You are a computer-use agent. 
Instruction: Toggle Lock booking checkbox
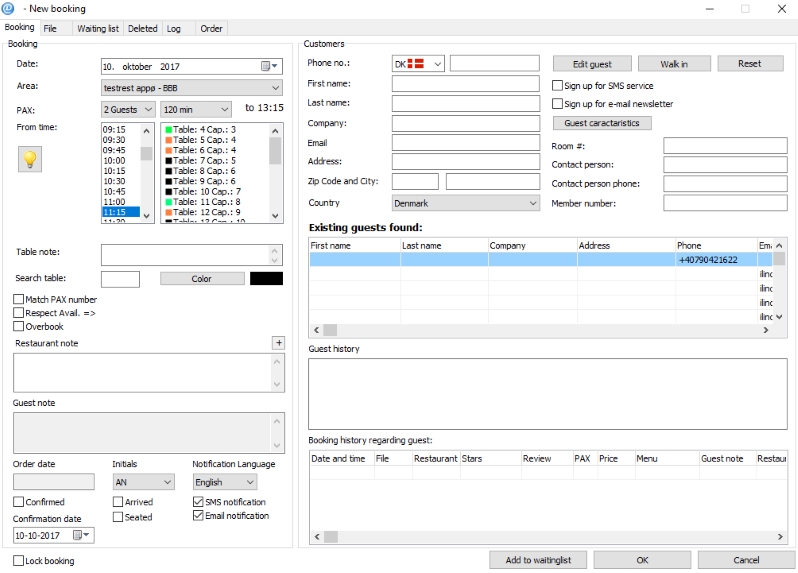(x=18, y=560)
